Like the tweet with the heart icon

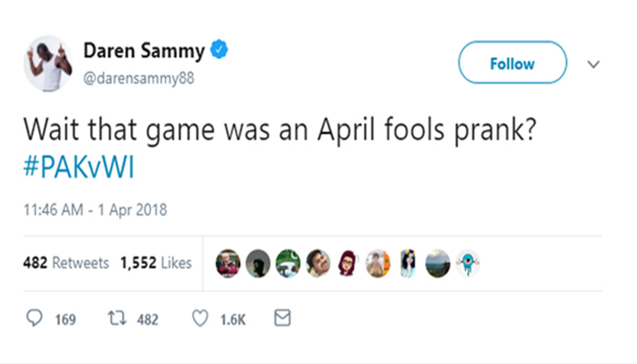coord(201,318)
